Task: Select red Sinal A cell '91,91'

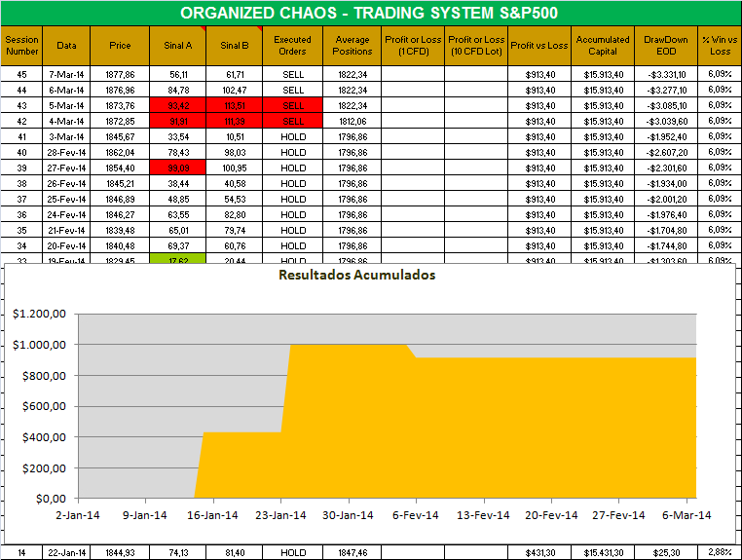Action: coord(178,121)
